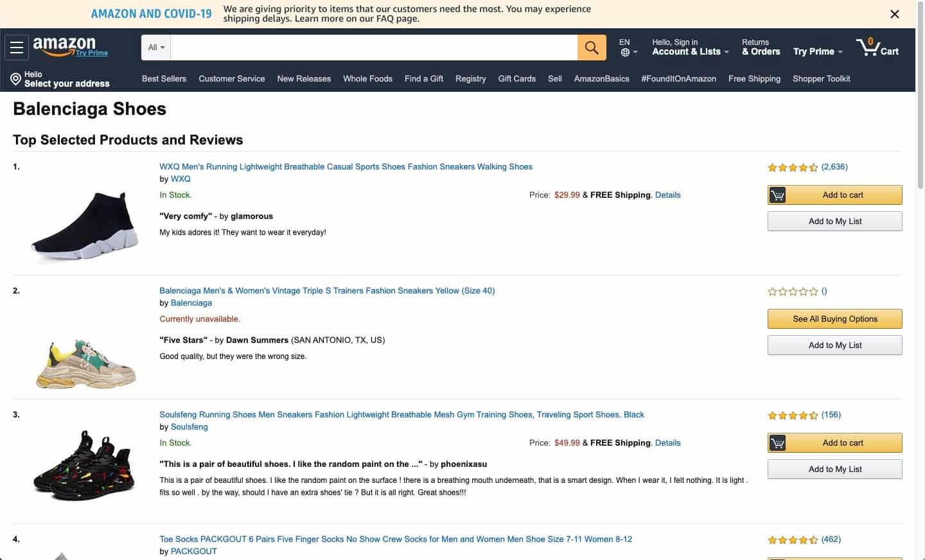Add Balenciaga Triple S to My List
This screenshot has height=560, width=925.
click(x=835, y=345)
